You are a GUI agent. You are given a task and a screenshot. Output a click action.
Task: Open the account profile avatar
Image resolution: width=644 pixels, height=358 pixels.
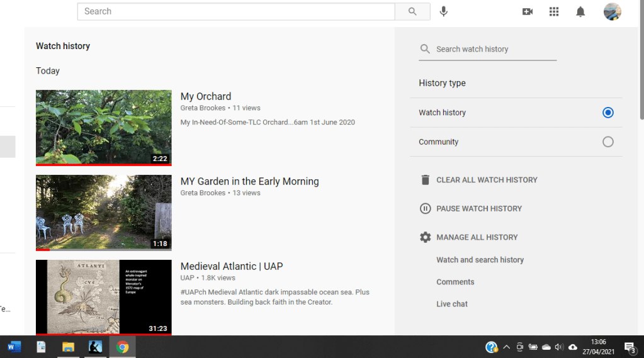(612, 11)
